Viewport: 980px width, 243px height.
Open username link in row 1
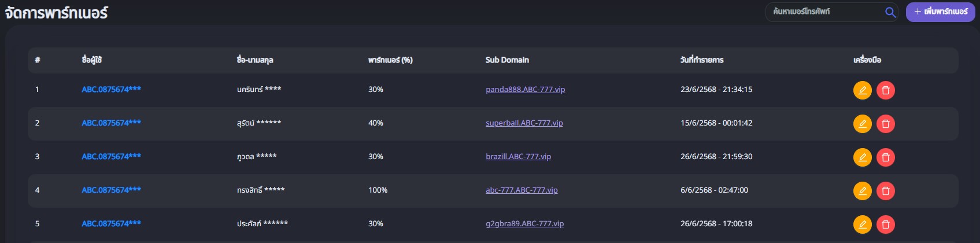coord(111,90)
